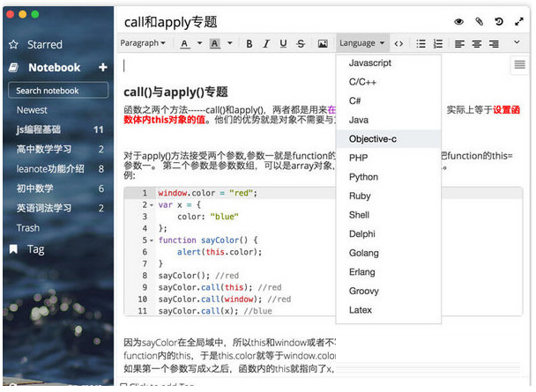Choose Javascript in the Language list
536x392 pixels.
(x=369, y=63)
